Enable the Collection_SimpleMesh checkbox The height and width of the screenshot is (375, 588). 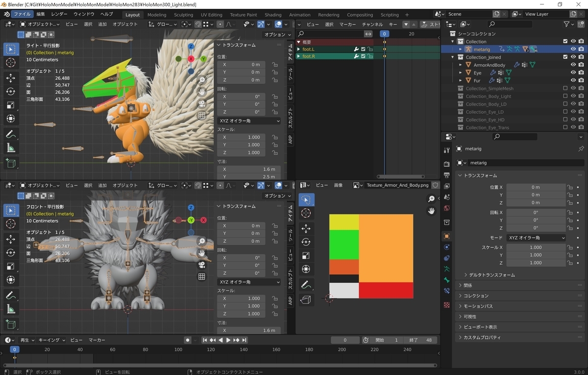coord(565,89)
